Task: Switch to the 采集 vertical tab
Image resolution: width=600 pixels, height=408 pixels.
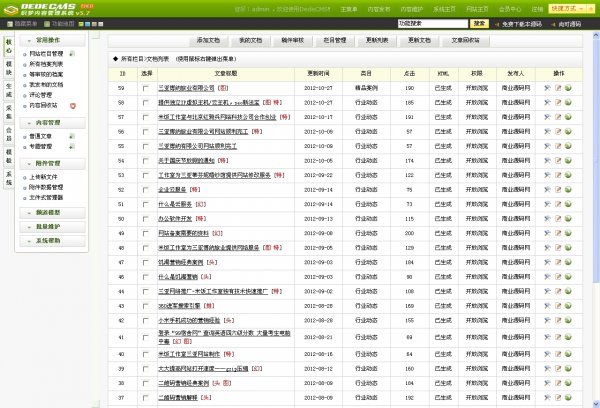Action: click(x=9, y=112)
